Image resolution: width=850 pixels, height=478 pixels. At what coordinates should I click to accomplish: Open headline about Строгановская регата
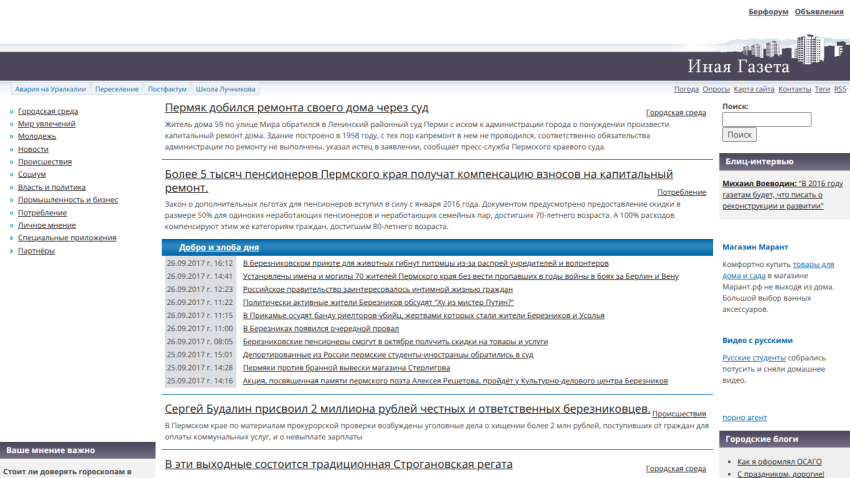[x=339, y=464]
